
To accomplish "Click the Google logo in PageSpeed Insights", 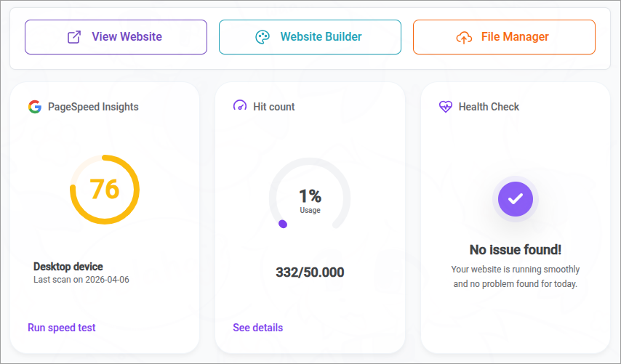I will (x=35, y=107).
